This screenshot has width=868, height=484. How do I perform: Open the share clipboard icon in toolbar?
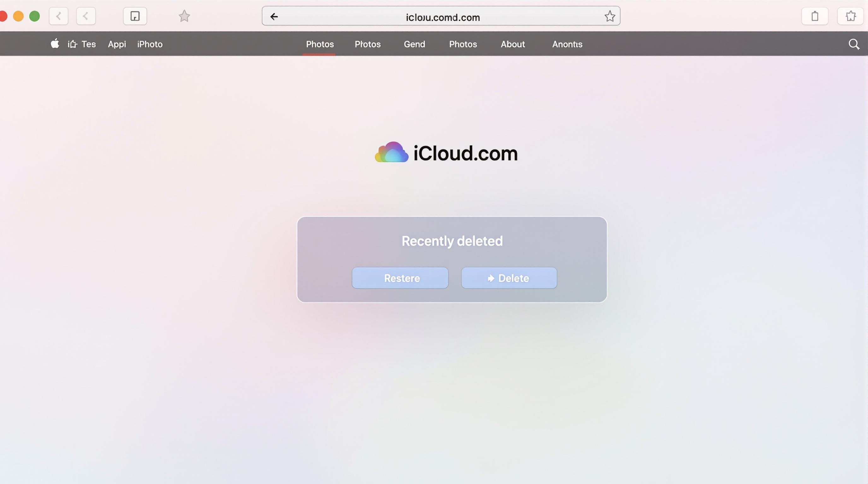click(815, 16)
